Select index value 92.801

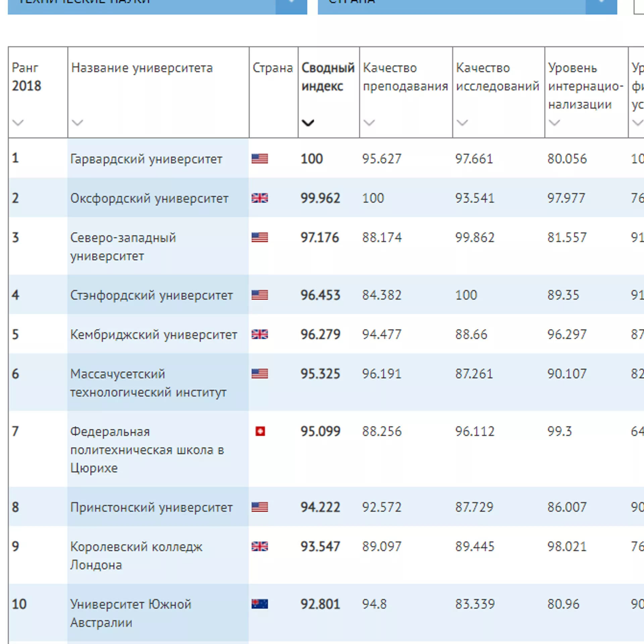tap(320, 604)
